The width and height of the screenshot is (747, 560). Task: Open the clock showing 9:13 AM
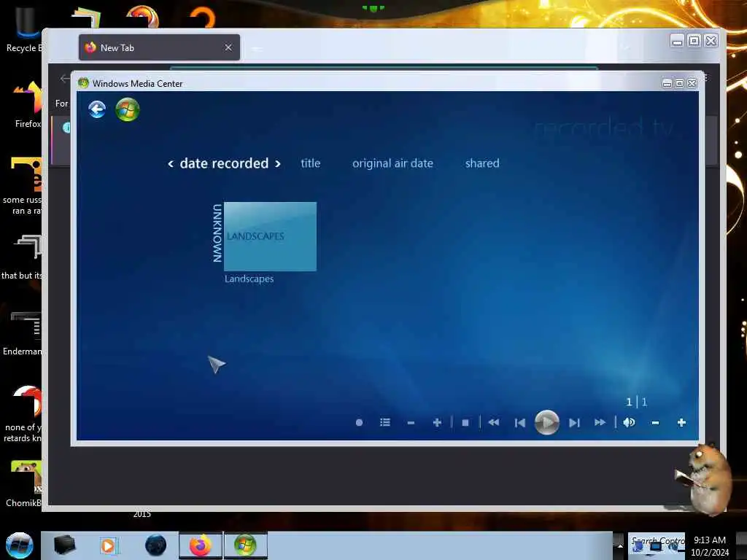(x=709, y=546)
